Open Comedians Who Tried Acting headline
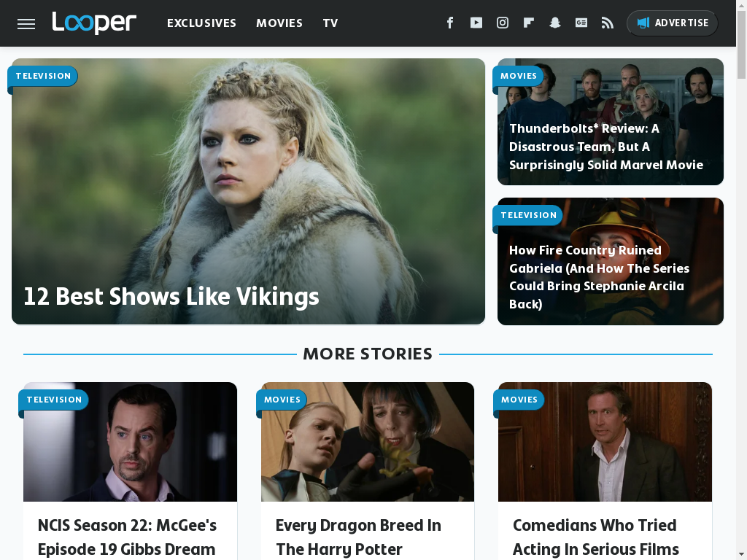Viewport: 747px width, 560px height. point(595,537)
